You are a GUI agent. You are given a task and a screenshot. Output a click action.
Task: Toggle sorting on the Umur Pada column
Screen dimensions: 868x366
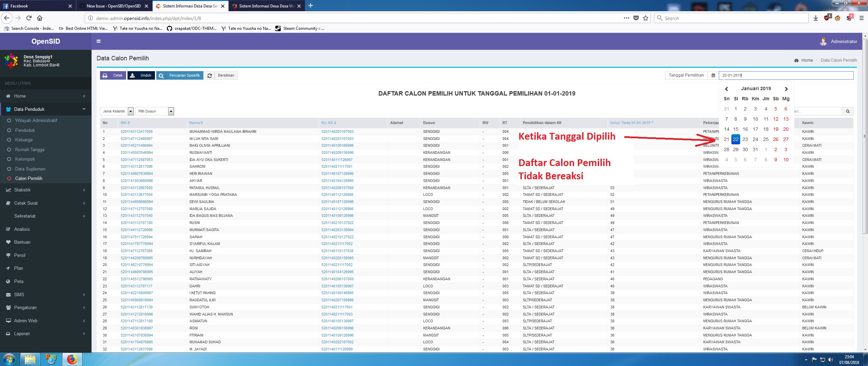pyautogui.click(x=653, y=123)
